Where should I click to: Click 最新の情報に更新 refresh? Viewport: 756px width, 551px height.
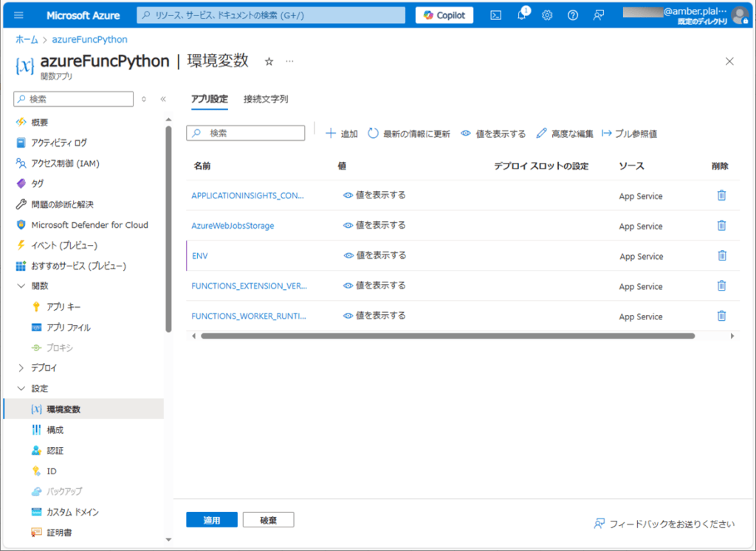click(x=409, y=134)
